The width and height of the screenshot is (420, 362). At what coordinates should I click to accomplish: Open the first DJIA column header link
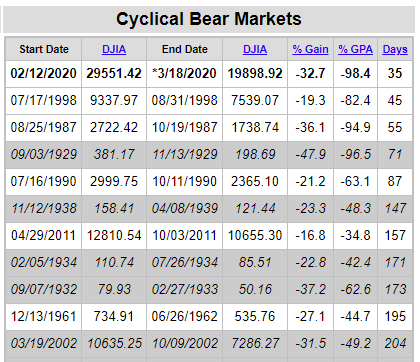pos(114,49)
